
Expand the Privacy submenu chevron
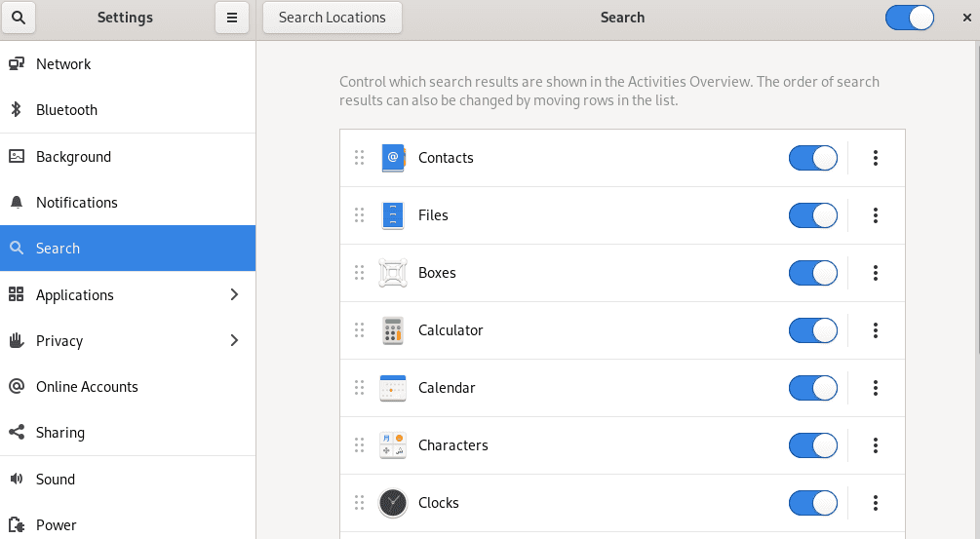(x=234, y=340)
